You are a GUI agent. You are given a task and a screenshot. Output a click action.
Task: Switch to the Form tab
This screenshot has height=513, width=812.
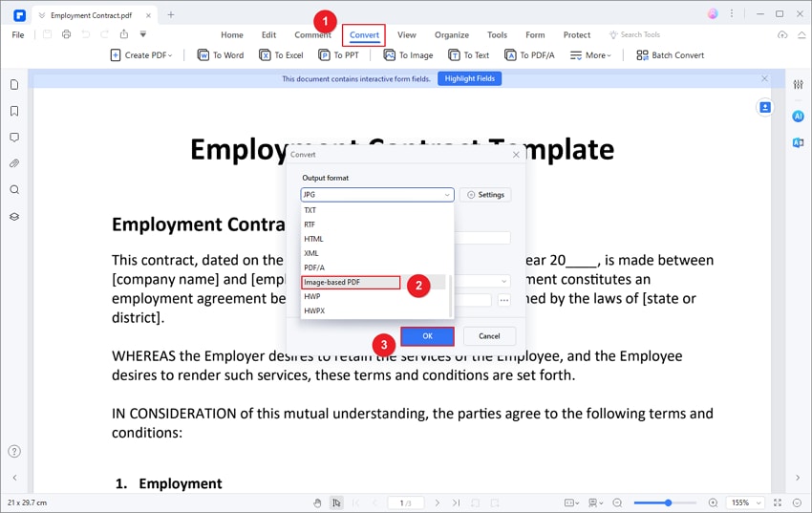535,34
